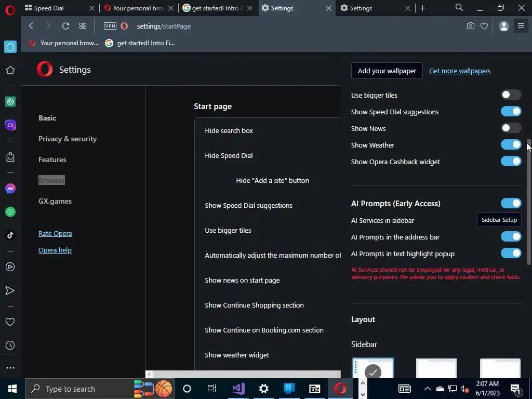The height and width of the screenshot is (399, 532).
Task: Click heart icon in address bar
Action: [x=484, y=26]
